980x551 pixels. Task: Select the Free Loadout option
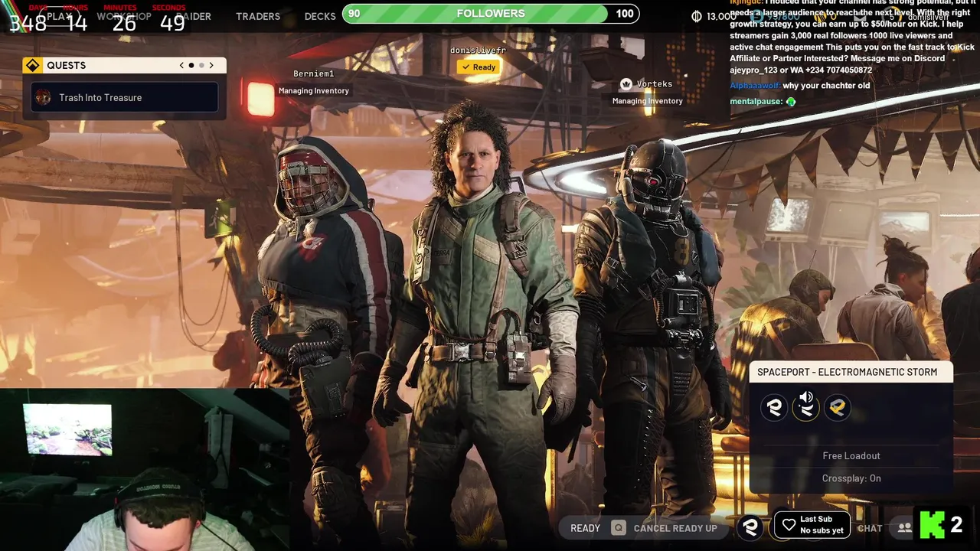(851, 455)
